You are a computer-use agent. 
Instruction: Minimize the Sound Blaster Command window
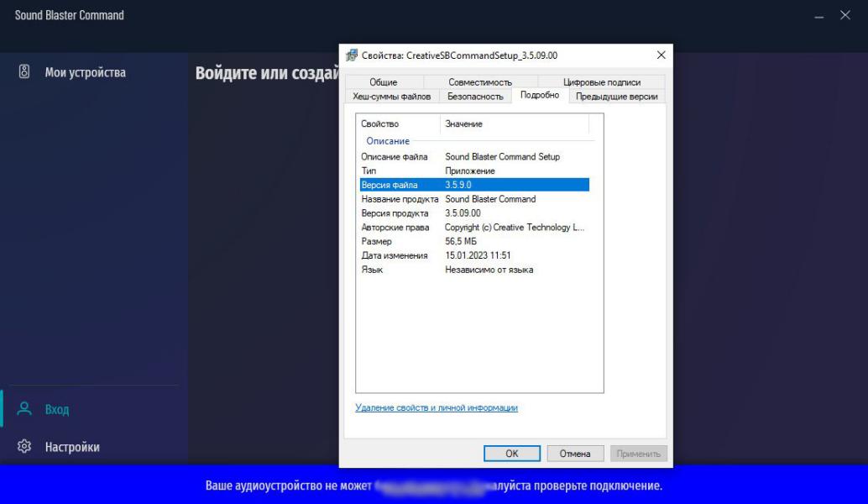(x=818, y=16)
